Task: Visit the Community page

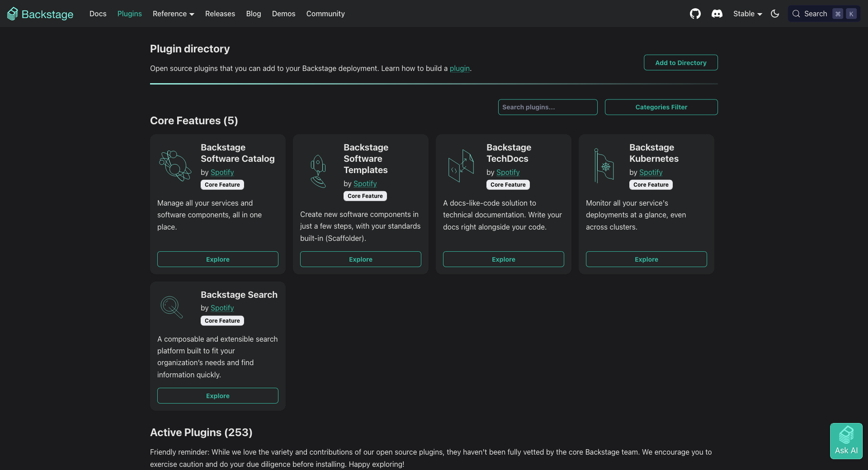Action: (x=326, y=14)
